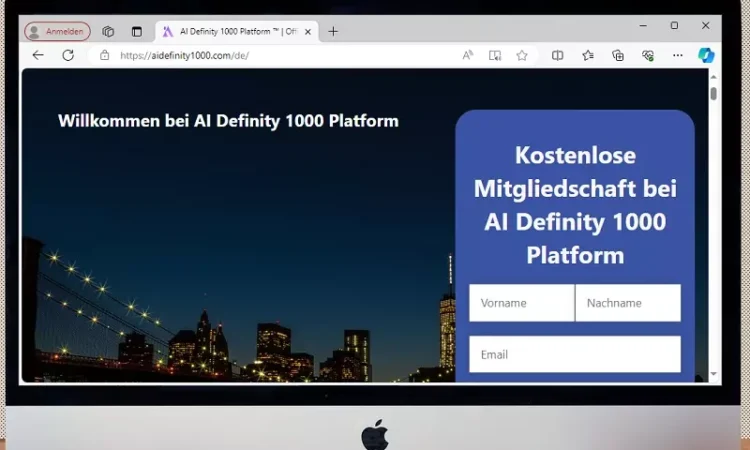This screenshot has width=750, height=450.
Task: Click the vertical scrollbar thumb
Action: [x=714, y=94]
